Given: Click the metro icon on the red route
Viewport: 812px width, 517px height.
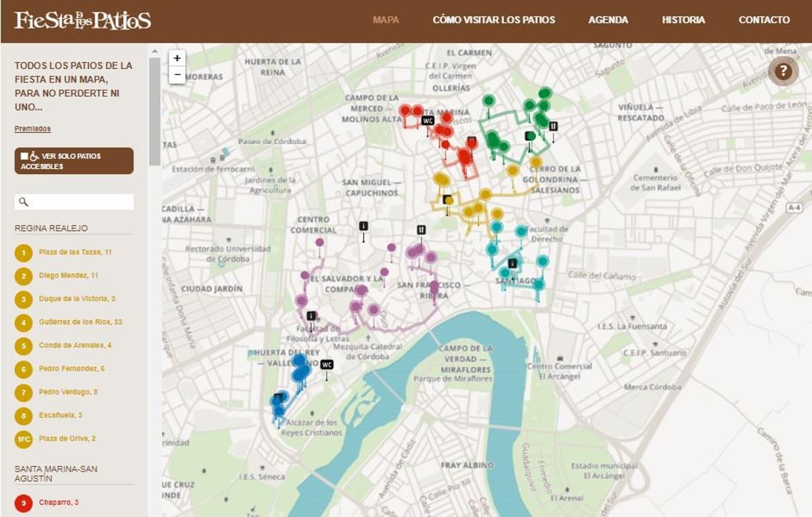Looking at the screenshot, I should click(x=472, y=139).
